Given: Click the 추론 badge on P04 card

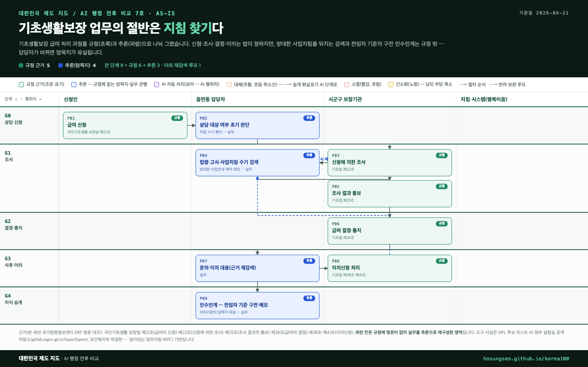Looking at the screenshot, I should click(309, 155).
